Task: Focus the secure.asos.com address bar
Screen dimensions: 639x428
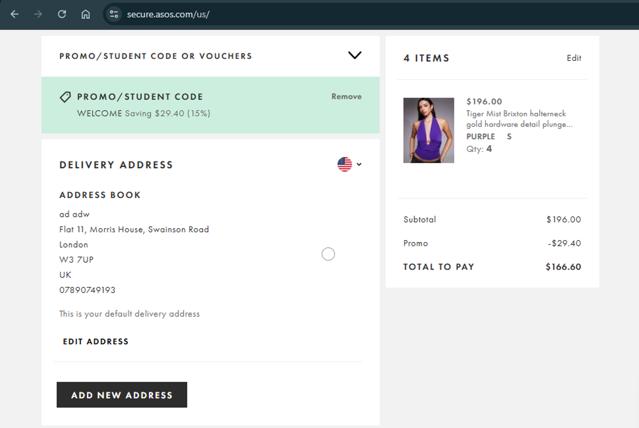Action: pos(300,15)
